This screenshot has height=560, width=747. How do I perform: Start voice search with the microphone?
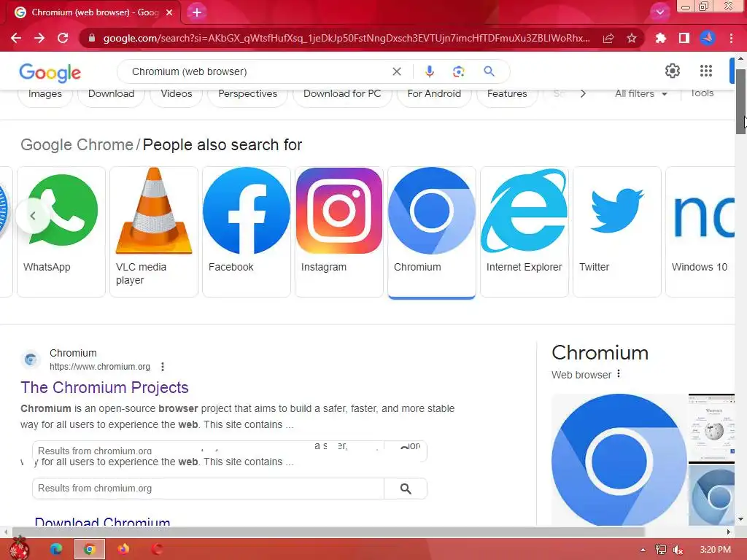point(429,71)
